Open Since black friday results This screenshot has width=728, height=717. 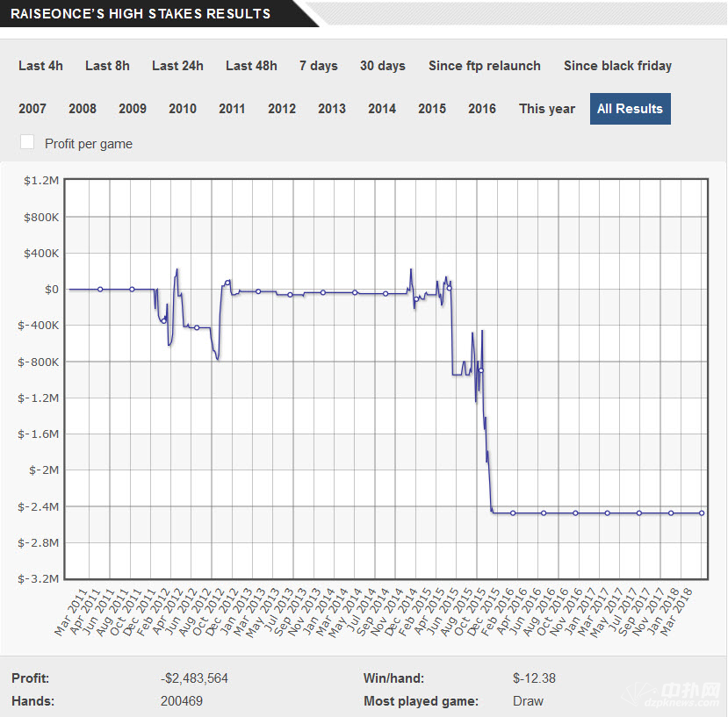pyautogui.click(x=617, y=66)
